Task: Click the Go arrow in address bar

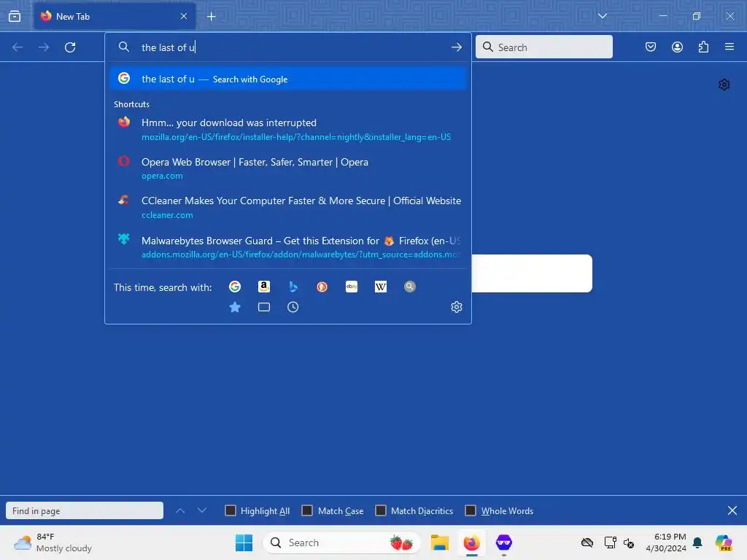Action: tap(457, 47)
